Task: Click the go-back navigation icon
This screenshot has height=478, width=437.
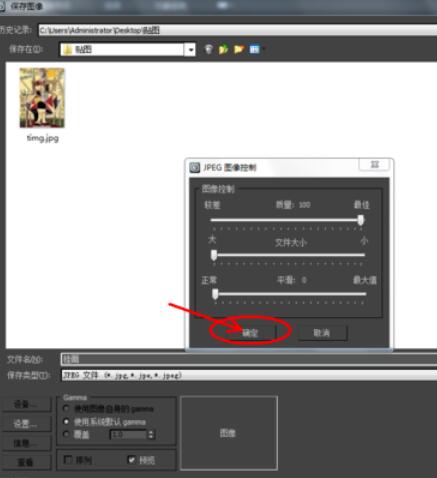Action: 209,49
